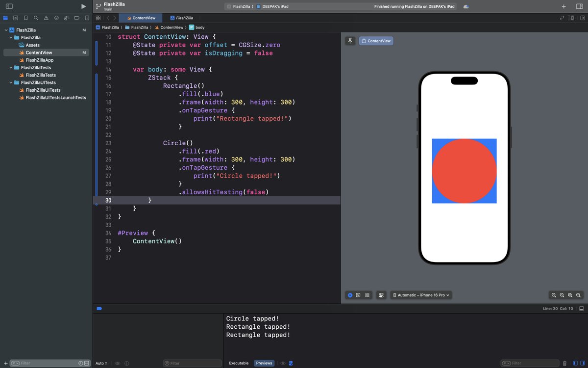Switch to the FlashZilla project tab

tap(181, 18)
